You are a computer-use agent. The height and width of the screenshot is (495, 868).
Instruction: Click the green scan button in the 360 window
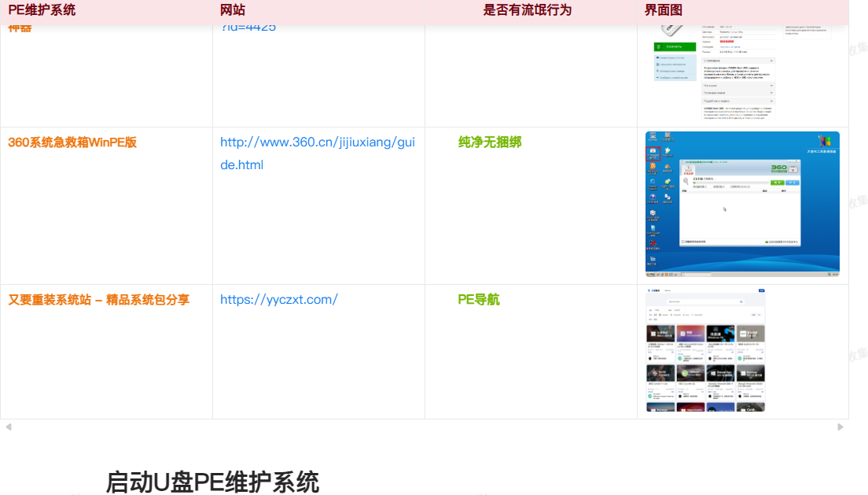776,182
